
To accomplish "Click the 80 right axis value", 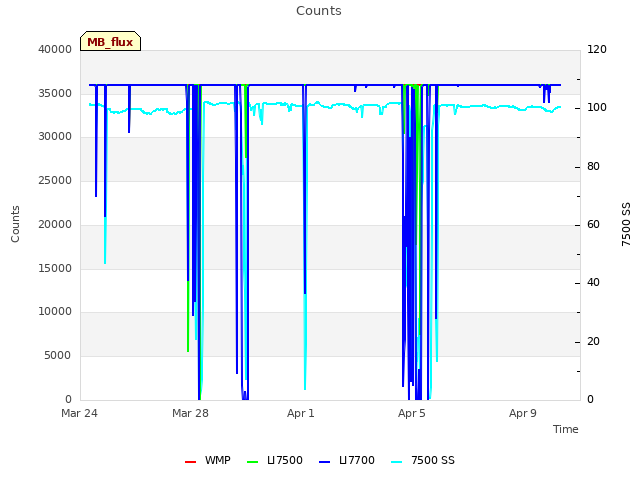I will pyautogui.click(x=593, y=167).
